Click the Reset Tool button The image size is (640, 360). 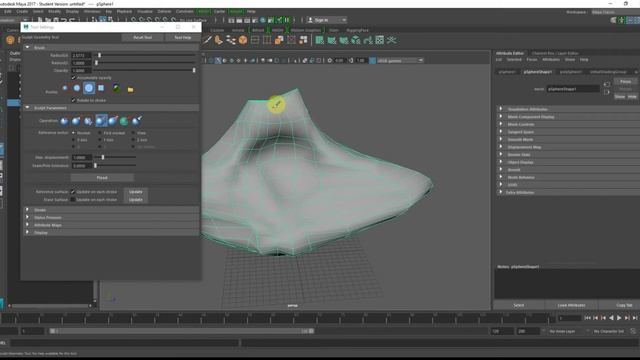coord(142,38)
